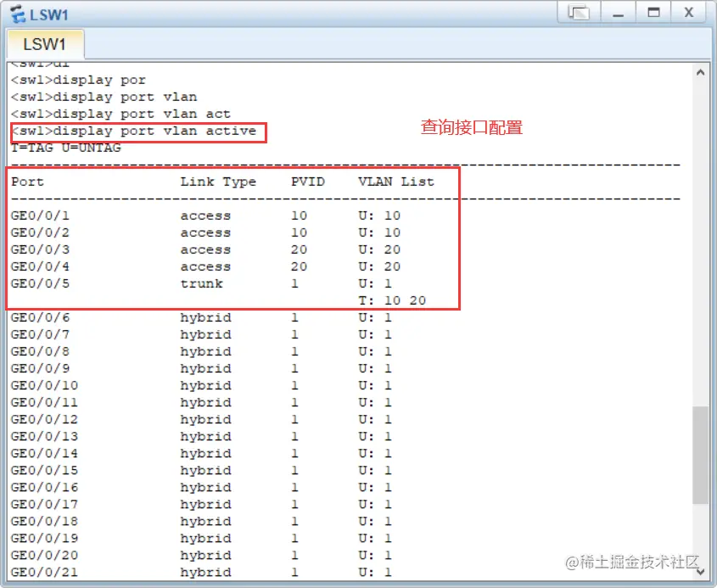Click port name GE0/0/4

pyautogui.click(x=40, y=266)
